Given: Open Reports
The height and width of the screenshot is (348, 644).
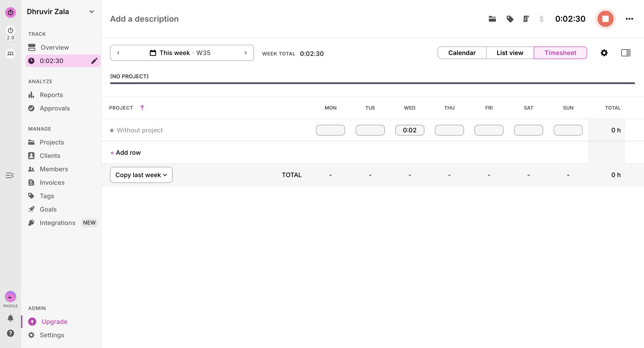Looking at the screenshot, I should (51, 95).
